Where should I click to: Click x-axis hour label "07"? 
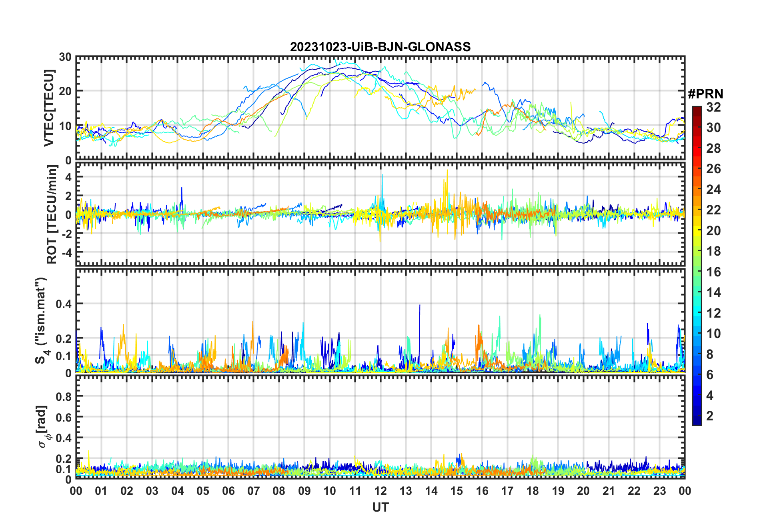click(254, 490)
